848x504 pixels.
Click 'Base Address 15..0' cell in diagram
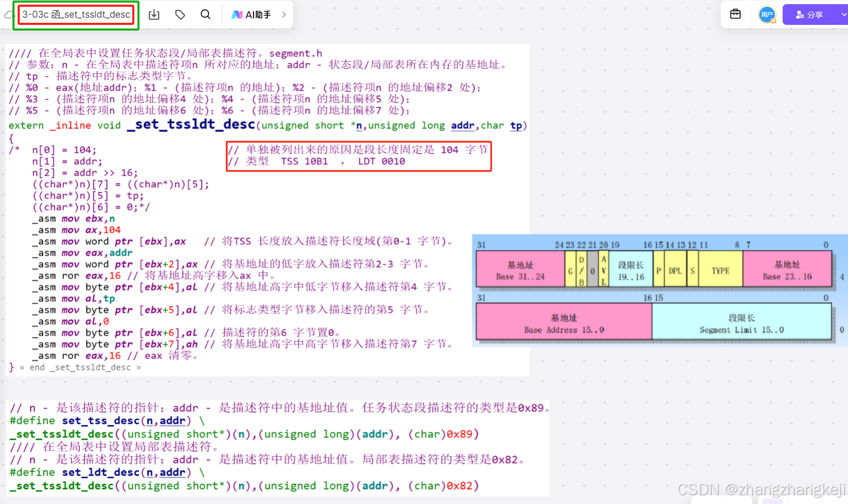(564, 321)
